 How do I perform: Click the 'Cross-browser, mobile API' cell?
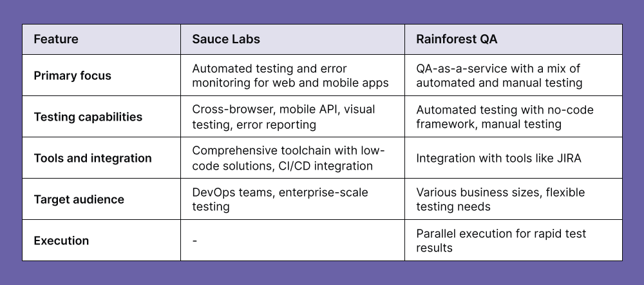285,117
